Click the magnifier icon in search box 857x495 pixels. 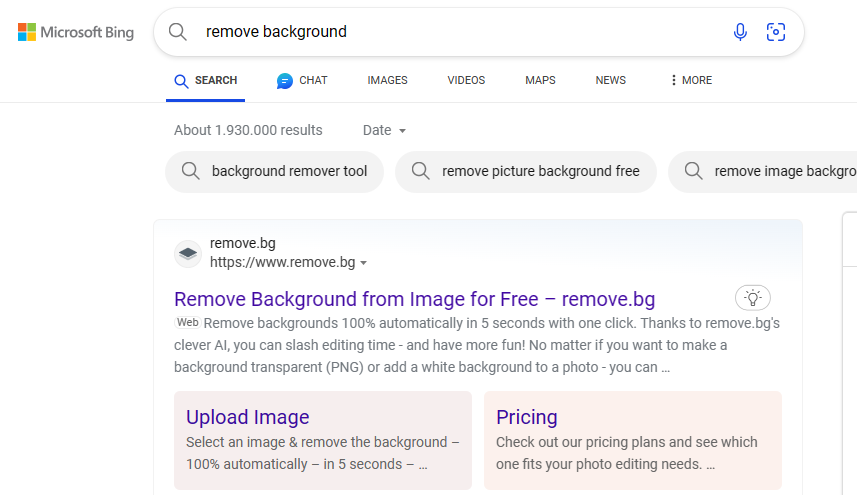tap(178, 32)
